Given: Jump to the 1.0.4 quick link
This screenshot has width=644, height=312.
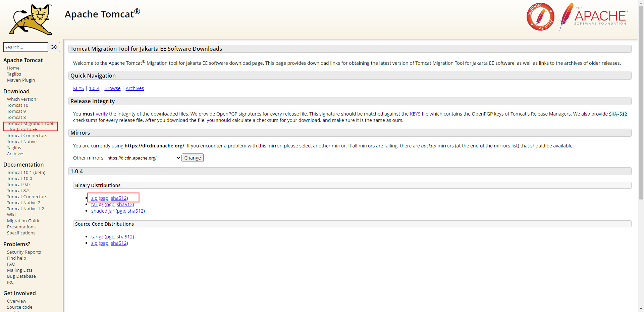Looking at the screenshot, I should click(94, 88).
